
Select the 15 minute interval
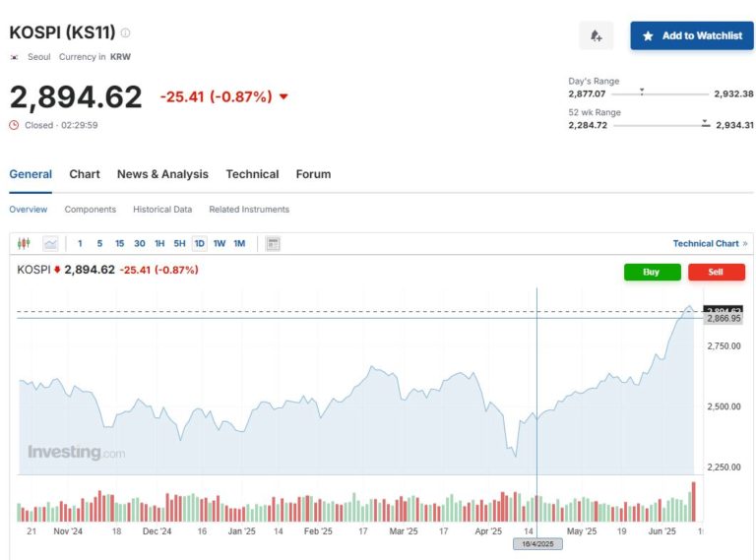(x=119, y=243)
